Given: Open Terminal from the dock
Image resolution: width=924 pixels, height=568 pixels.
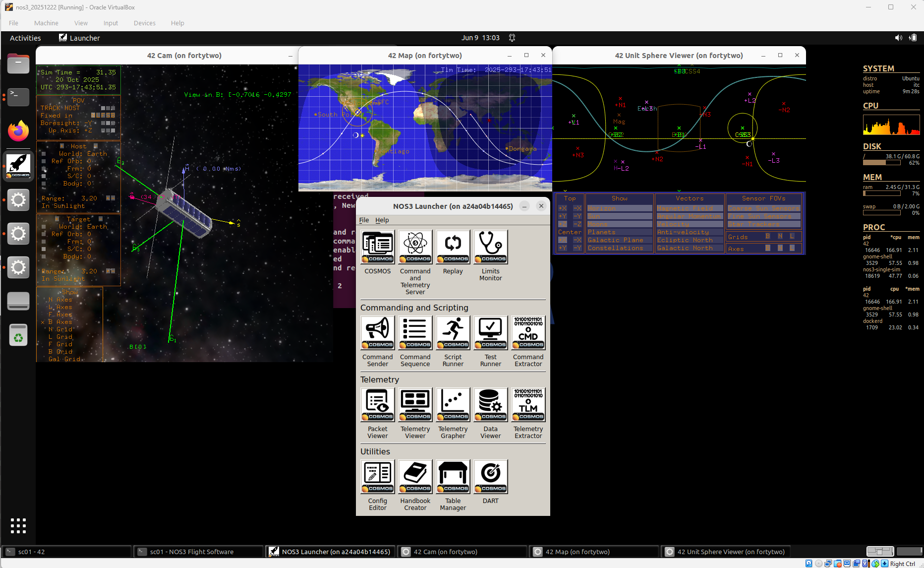Looking at the screenshot, I should [x=18, y=97].
